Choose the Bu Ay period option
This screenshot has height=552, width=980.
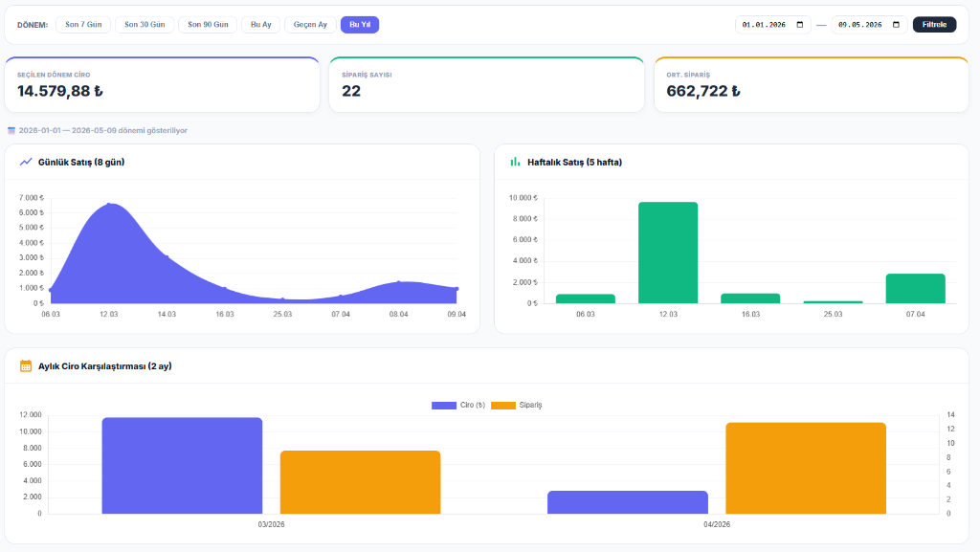260,24
